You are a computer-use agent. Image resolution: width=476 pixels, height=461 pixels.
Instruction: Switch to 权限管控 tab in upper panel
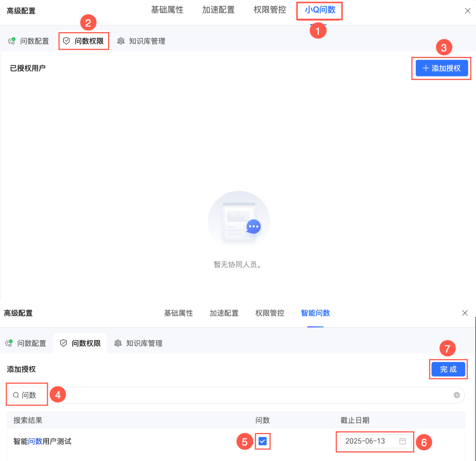[x=270, y=10]
